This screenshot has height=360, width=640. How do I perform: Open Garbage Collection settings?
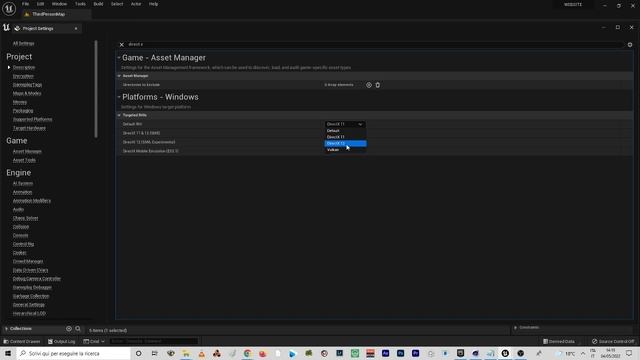click(31, 296)
